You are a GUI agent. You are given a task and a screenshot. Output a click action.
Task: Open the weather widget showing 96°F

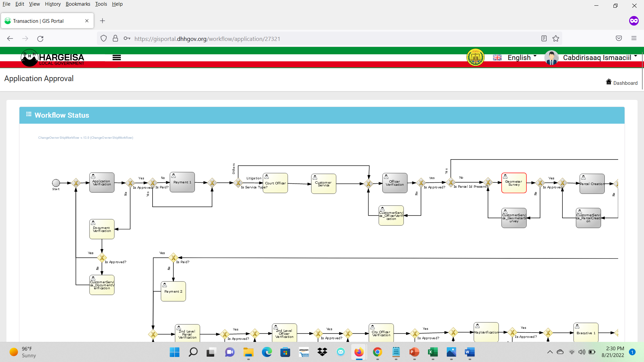coord(23,352)
